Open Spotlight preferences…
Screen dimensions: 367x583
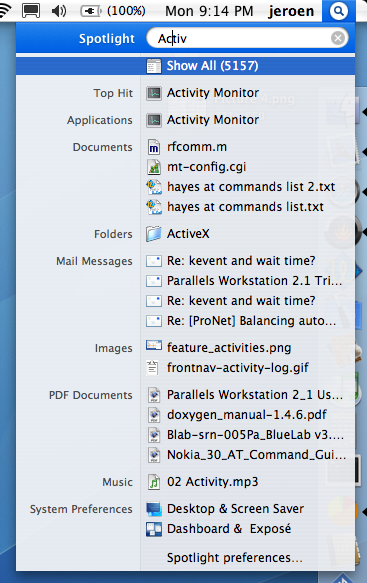(235, 558)
